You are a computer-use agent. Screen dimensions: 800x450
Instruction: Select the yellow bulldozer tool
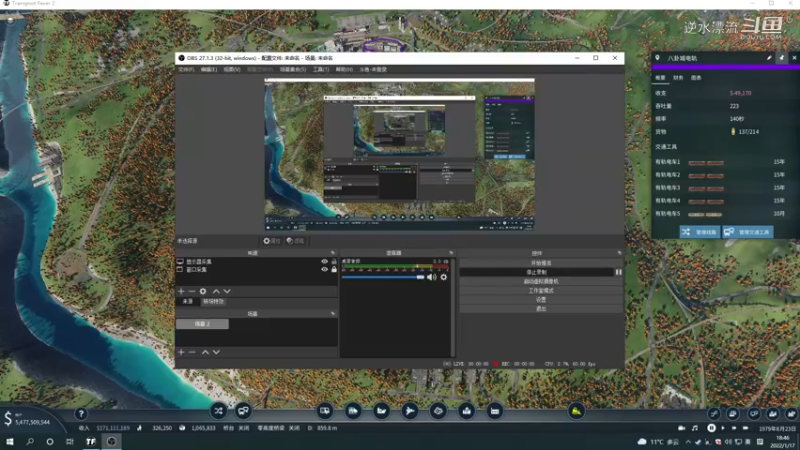(x=576, y=411)
